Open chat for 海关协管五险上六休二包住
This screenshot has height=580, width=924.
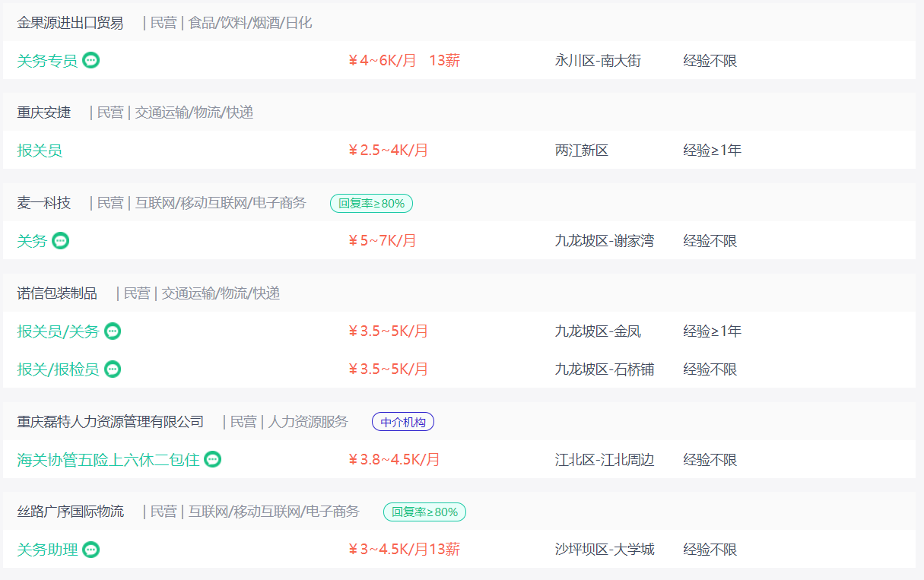pyautogui.click(x=213, y=459)
